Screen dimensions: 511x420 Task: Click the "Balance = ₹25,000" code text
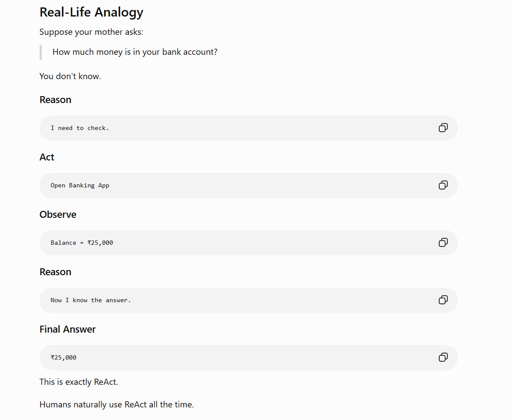[82, 243]
